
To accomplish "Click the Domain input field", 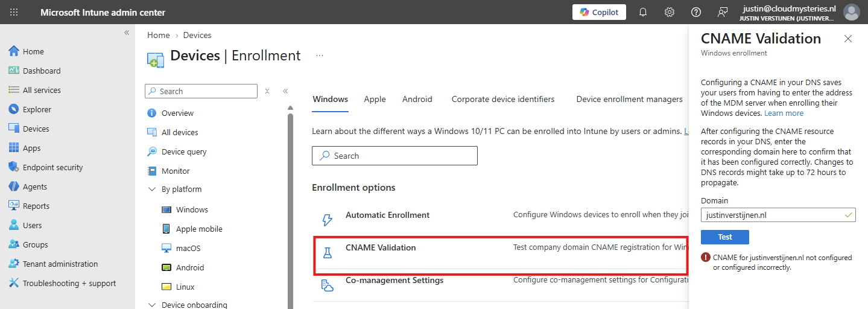I will tap(778, 214).
